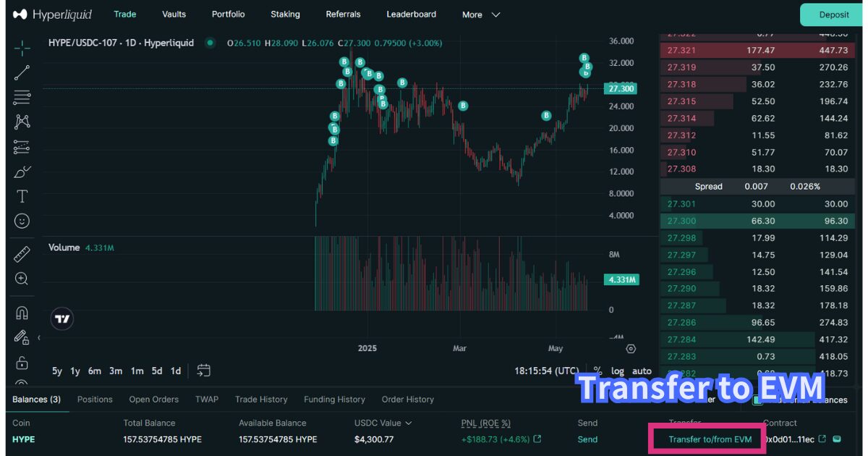
Task: Toggle stay in drawing mode pencil-lock
Action: click(22, 337)
